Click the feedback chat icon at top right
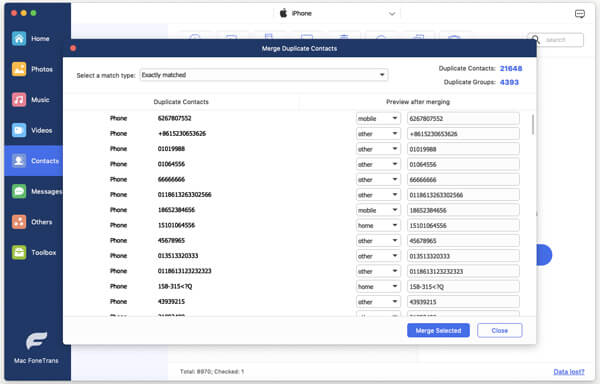Viewport: 600px width, 384px height. [x=580, y=14]
